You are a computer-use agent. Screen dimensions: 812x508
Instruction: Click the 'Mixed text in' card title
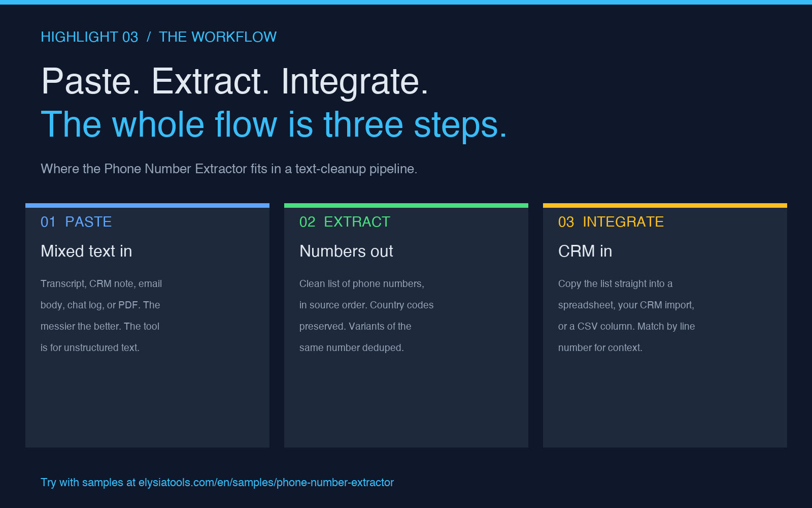(86, 251)
